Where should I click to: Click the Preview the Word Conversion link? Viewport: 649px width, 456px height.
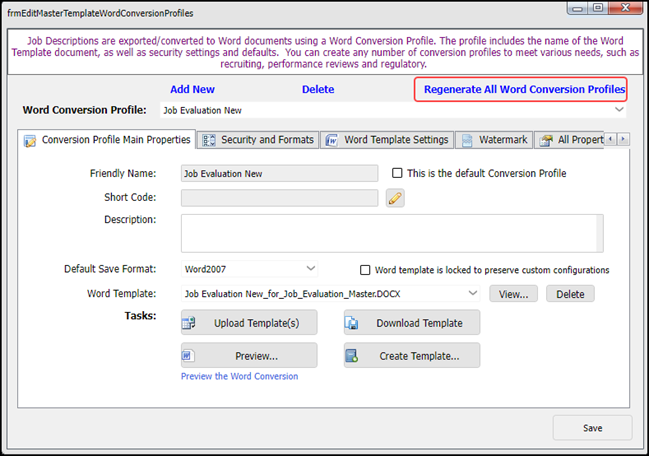pyautogui.click(x=239, y=376)
